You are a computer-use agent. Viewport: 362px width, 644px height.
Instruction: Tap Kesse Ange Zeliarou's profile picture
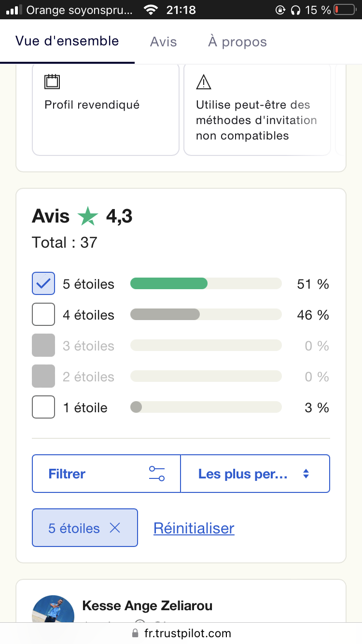click(x=53, y=611)
